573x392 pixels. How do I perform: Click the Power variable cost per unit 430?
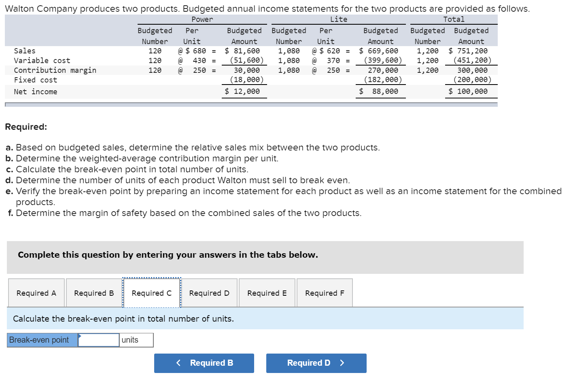coord(199,61)
